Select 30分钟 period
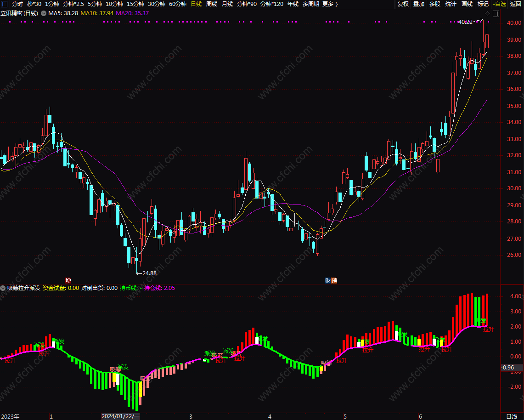The height and width of the screenshot is (420, 524). pyautogui.click(x=157, y=4)
